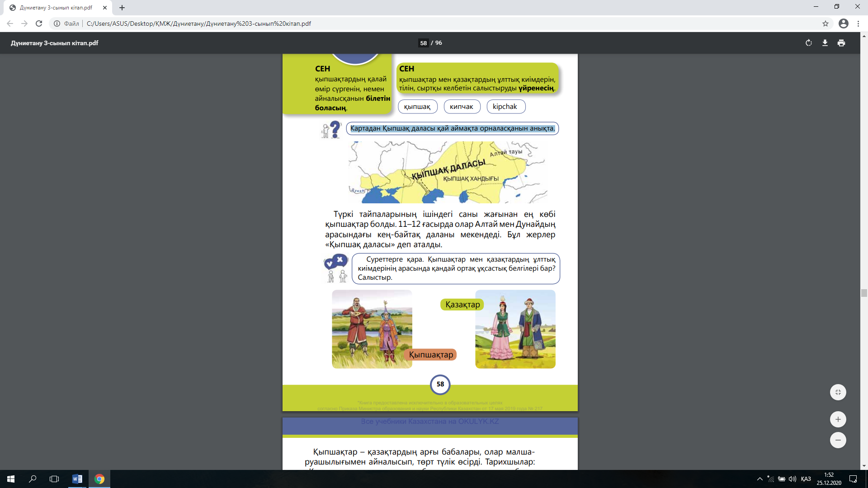Viewport: 868px width, 488px height.
Task: Open a new browser tab
Action: tap(122, 8)
